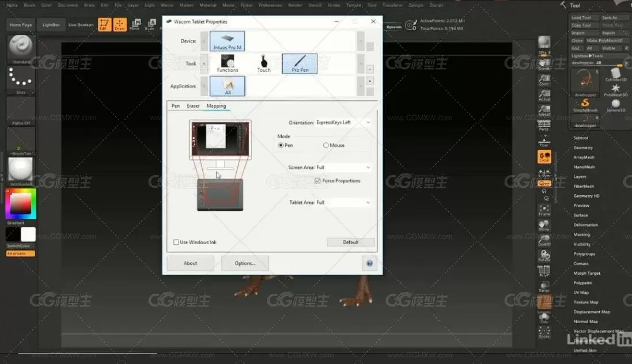Select the SimpleBrush tool thumbnail
The image size is (632, 364).
(x=585, y=105)
